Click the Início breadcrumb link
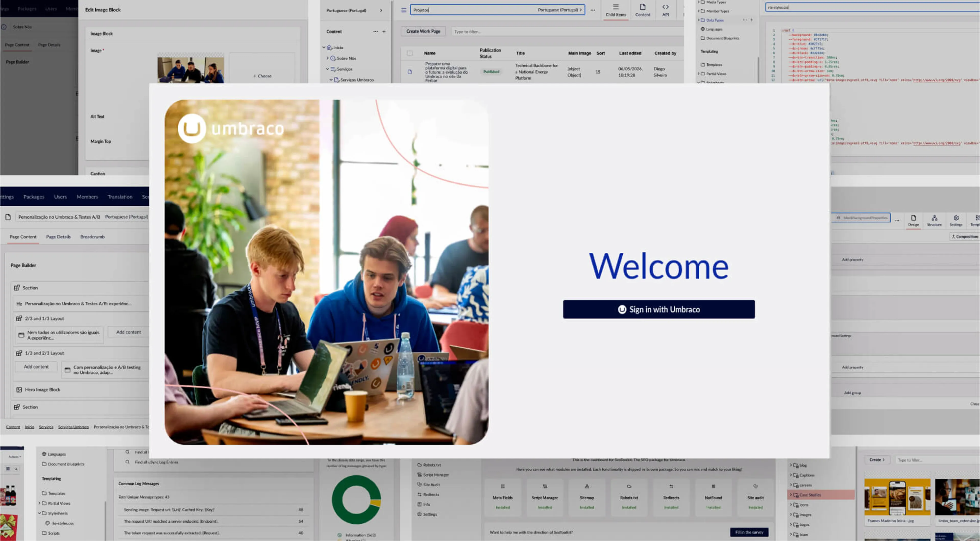The image size is (980, 541). coord(29,427)
